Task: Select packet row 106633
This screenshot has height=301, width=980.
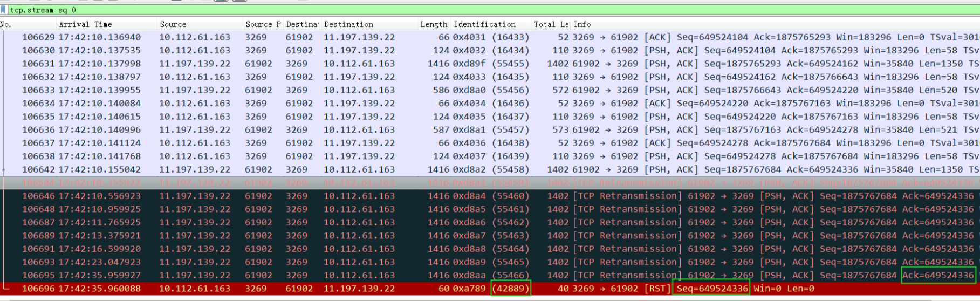Action: [x=490, y=90]
